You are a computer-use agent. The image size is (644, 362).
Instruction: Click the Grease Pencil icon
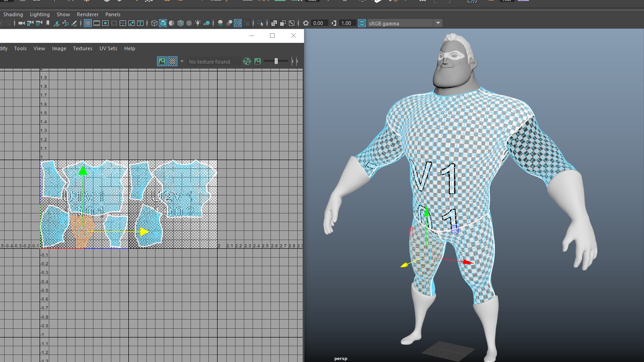point(74,23)
